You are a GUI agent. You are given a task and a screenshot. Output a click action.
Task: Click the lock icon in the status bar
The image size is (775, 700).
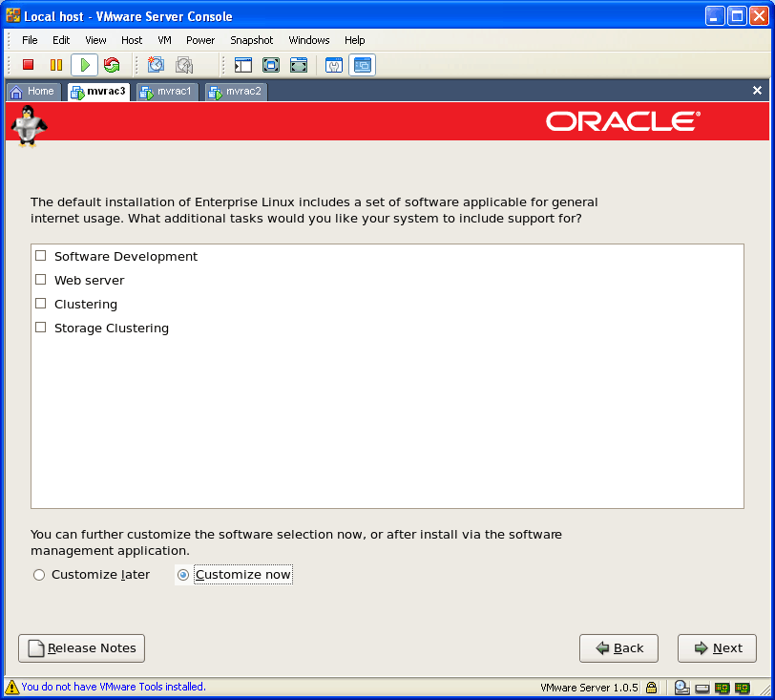click(651, 687)
